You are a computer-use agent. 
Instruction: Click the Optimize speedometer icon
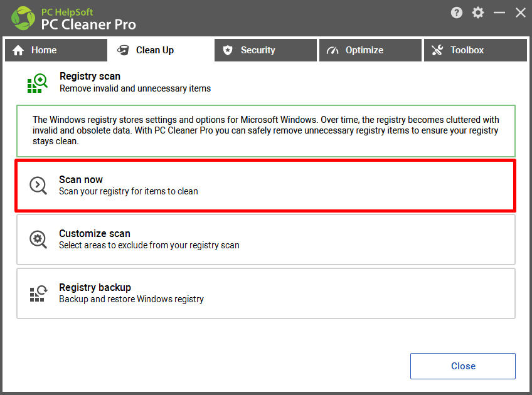[332, 51]
